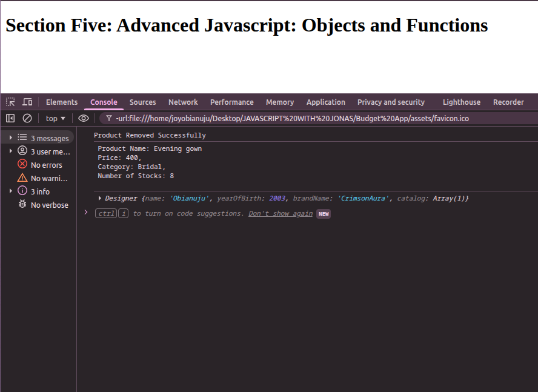Click the No errors icon in sidebar
Viewport: 538px width, 392px height.
coord(22,165)
